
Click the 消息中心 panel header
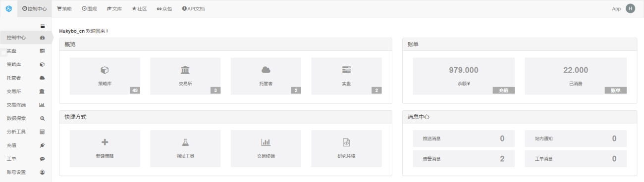[x=520, y=117]
